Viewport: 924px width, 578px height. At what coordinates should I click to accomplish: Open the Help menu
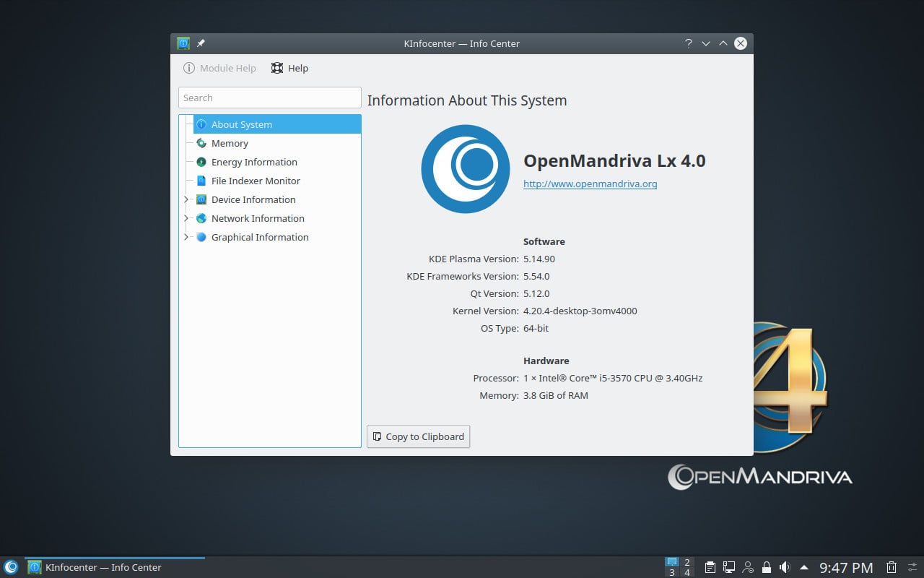pos(289,68)
